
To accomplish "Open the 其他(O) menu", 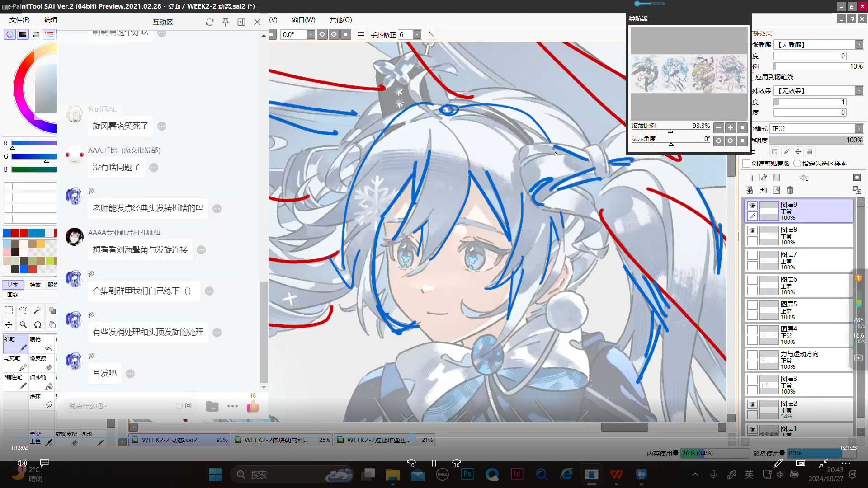I will tap(340, 20).
